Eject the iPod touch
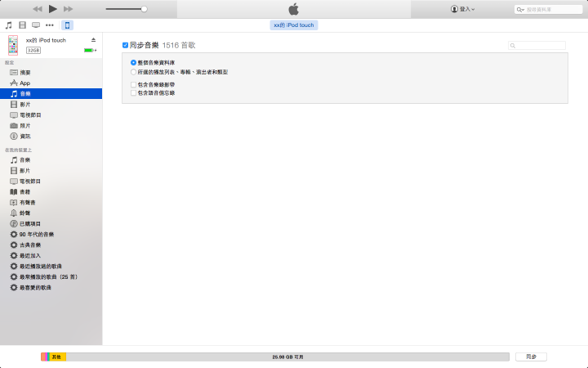 pyautogui.click(x=93, y=40)
